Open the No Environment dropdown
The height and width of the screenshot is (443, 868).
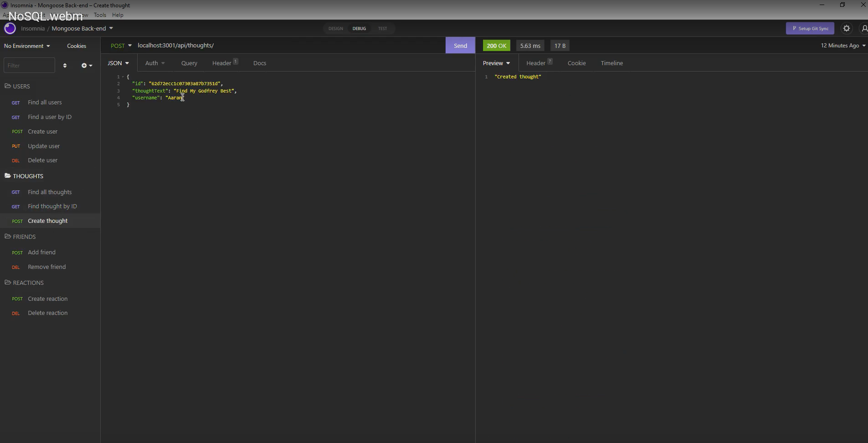[27, 46]
